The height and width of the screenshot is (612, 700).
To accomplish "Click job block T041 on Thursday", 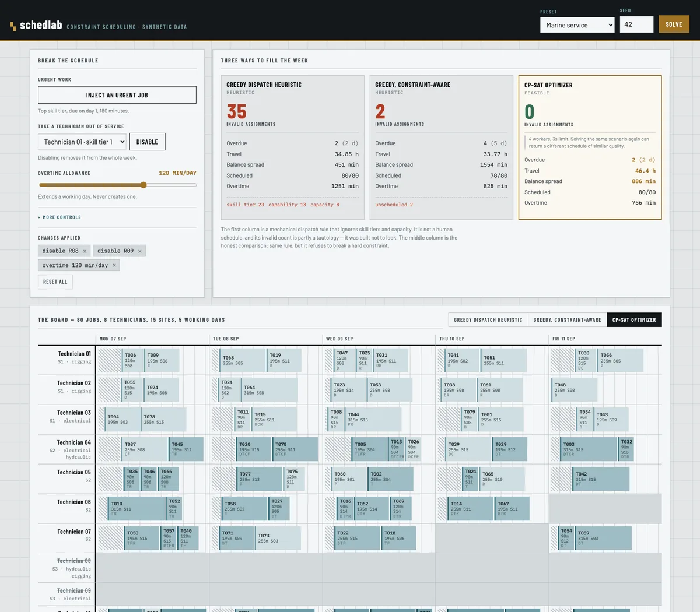I will click(x=463, y=360).
